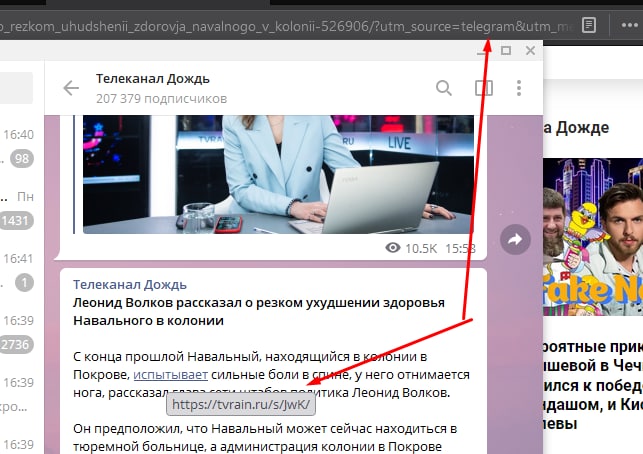Click the browser address bar URL
Image resolution: width=643 pixels, height=454 pixels.
tap(287, 26)
